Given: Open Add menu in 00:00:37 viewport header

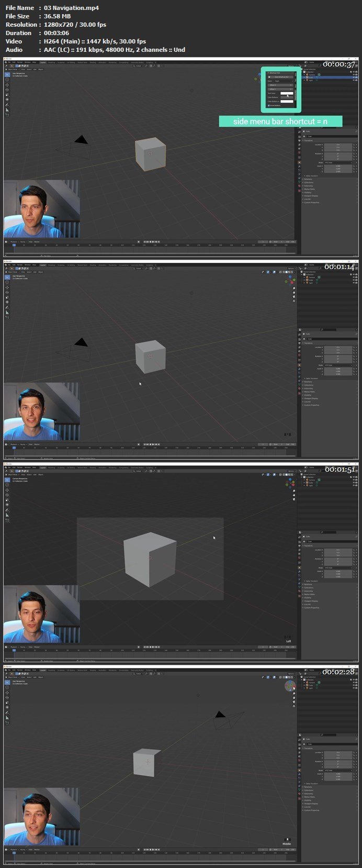Looking at the screenshot, I should tap(35, 69).
